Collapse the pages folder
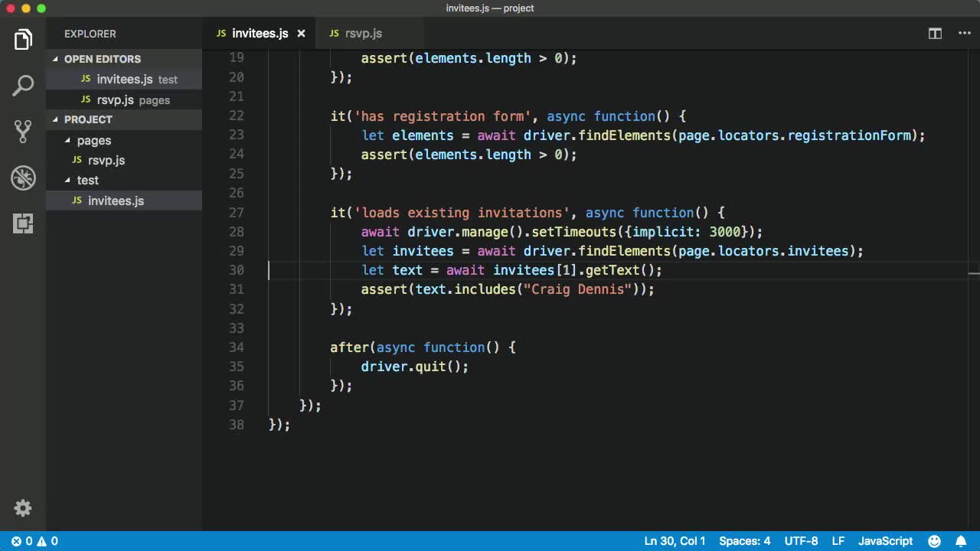The width and height of the screenshot is (980, 551). 93,141
